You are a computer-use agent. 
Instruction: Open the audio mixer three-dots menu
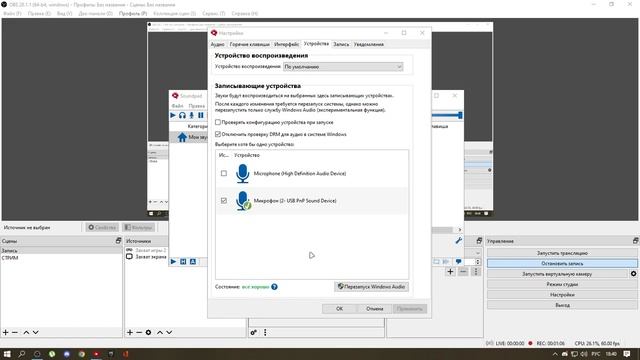265,332
